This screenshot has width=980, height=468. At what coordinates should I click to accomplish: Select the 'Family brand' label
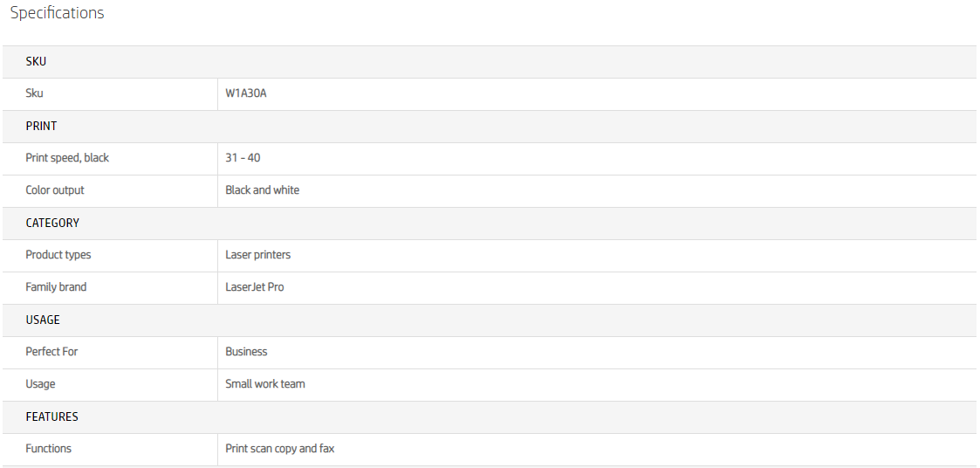tap(56, 287)
